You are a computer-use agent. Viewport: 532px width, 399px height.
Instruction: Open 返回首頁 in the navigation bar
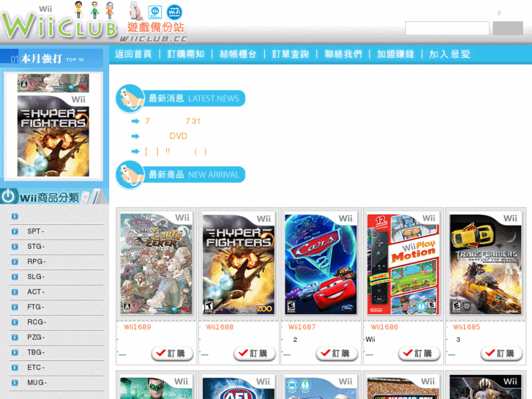click(x=133, y=54)
